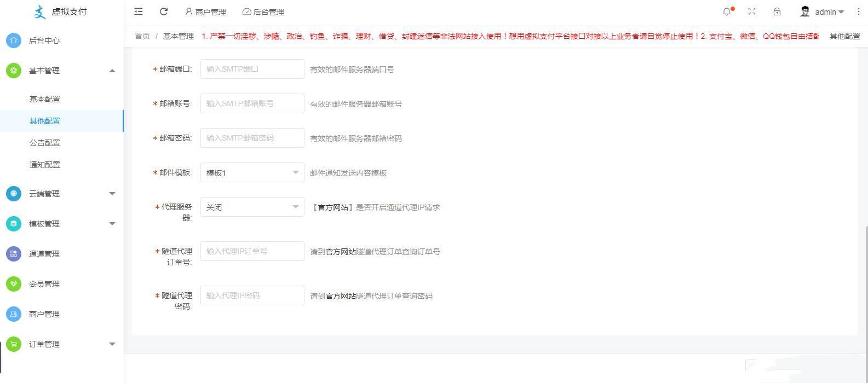Open 基本配置 submenu item
The width and height of the screenshot is (868, 383).
point(45,99)
